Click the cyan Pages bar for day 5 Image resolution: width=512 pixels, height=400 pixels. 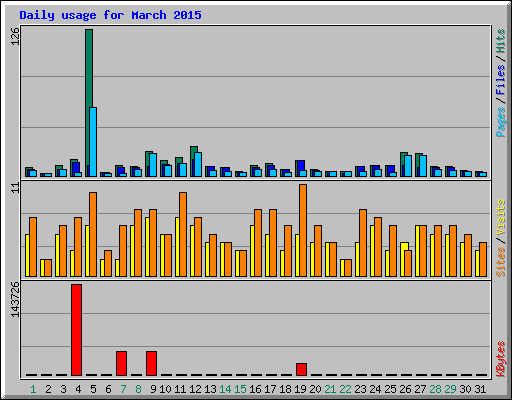[93, 142]
